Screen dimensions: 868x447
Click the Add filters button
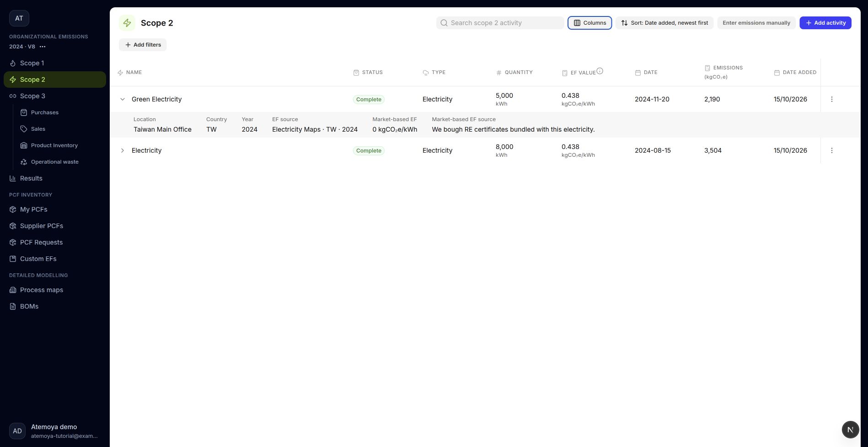143,45
